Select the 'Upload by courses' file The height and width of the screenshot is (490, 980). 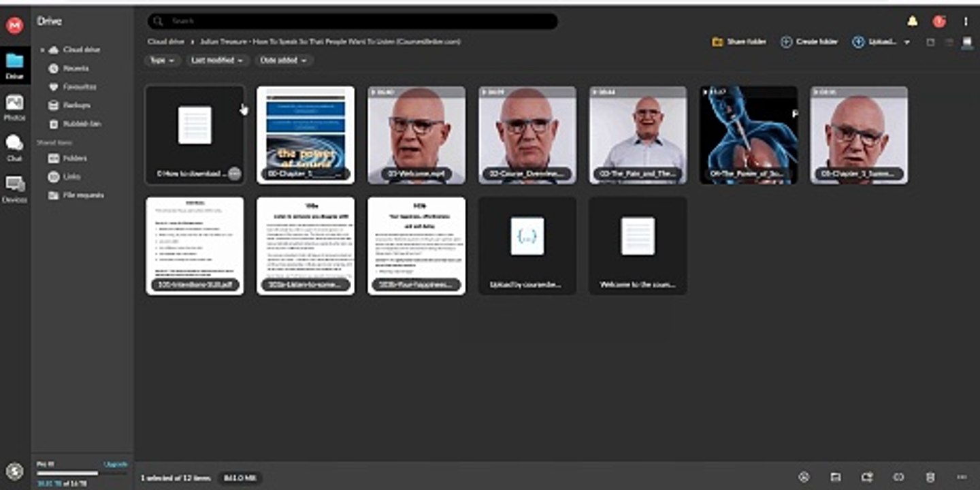point(527,246)
